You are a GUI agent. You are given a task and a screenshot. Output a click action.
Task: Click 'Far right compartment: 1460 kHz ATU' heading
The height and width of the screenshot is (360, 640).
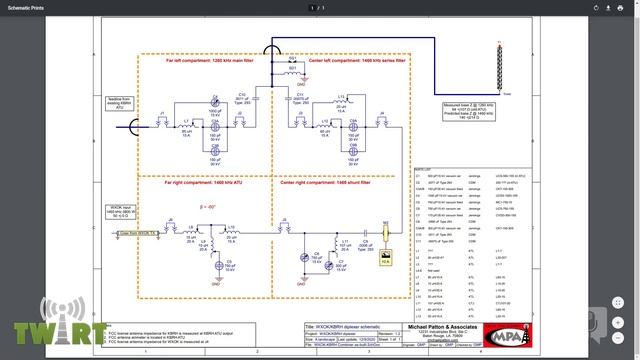(203, 182)
